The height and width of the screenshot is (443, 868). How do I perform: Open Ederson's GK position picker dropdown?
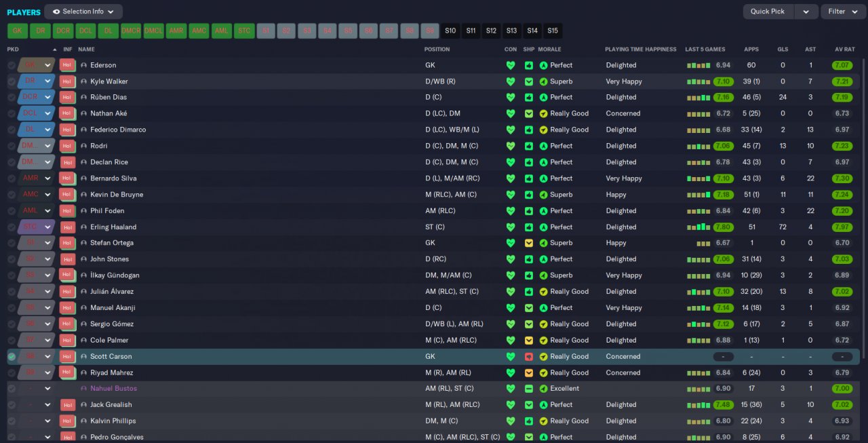coord(47,65)
